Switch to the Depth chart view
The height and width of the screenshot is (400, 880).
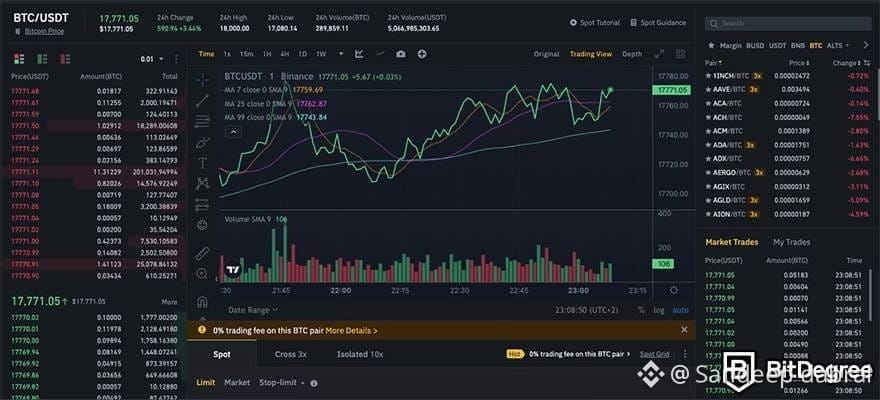pos(632,54)
